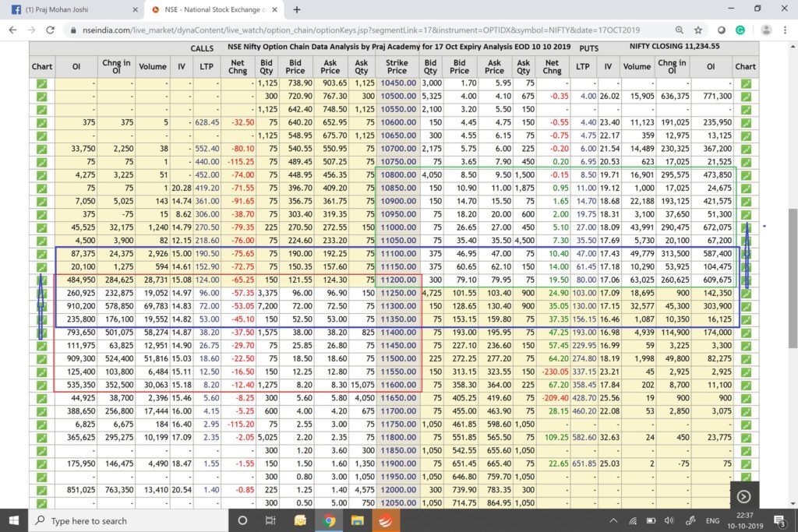Open a new browser tab
The image size is (798, 532).
click(x=297, y=9)
